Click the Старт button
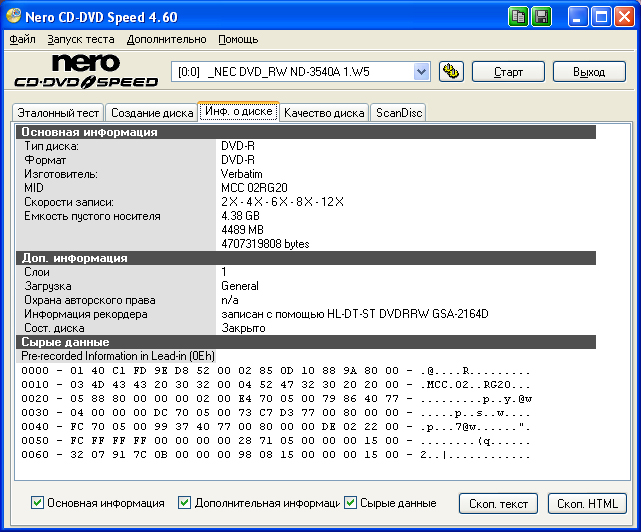This screenshot has height=532, width=641. pos(508,72)
